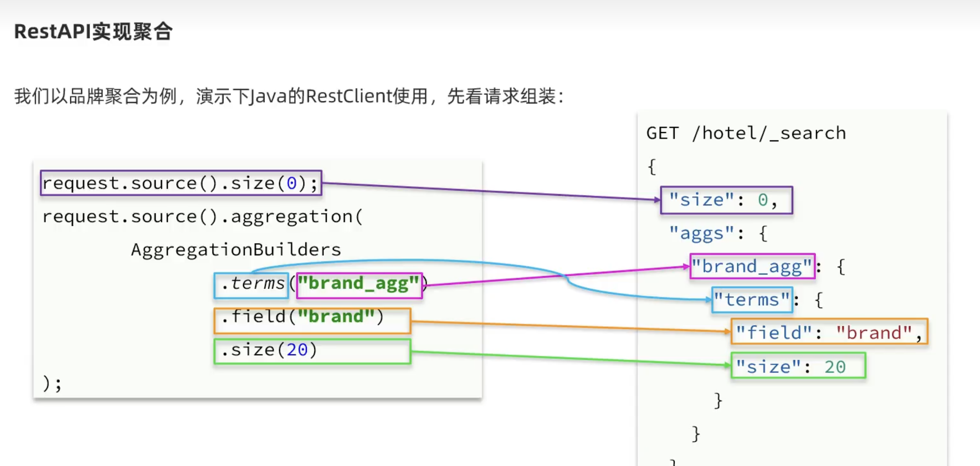This screenshot has height=466, width=980.
Task: Click the magenta "brand_agg" JSON key box
Action: [x=752, y=266]
